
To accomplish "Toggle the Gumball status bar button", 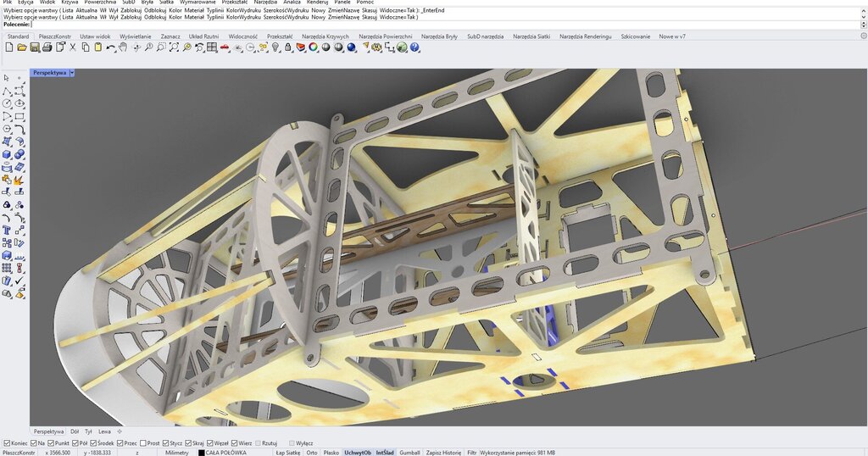I will 409,453.
